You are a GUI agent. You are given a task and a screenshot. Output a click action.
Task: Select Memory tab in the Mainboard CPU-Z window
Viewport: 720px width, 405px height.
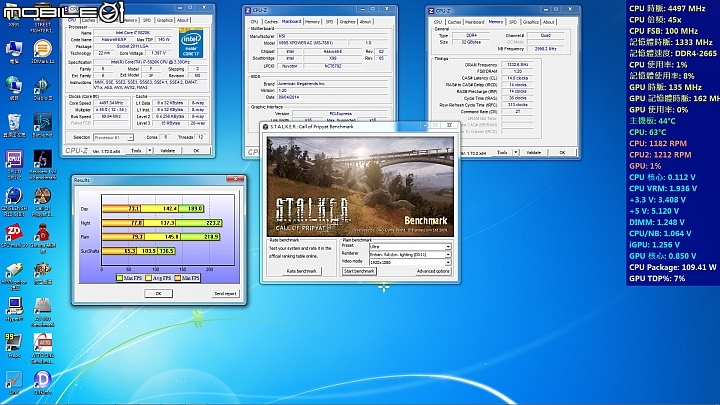[x=312, y=22]
